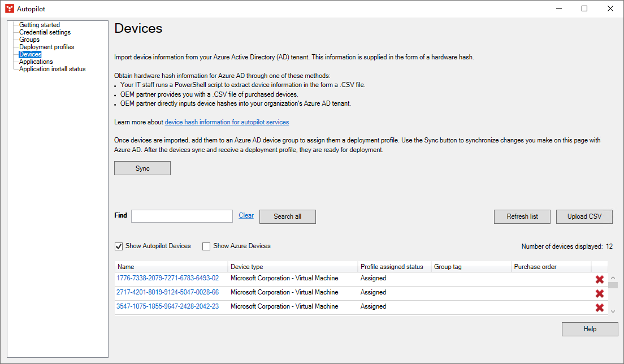Sort list by Name column header
The image size is (624, 364).
tap(171, 267)
